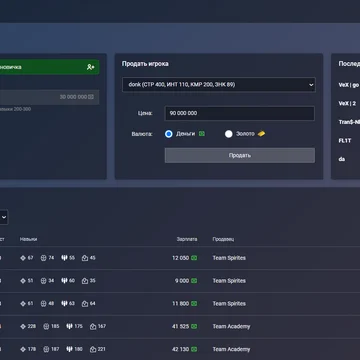Click the globe skill icon beside value 34
The height and width of the screenshot is (360, 360).
(43, 281)
